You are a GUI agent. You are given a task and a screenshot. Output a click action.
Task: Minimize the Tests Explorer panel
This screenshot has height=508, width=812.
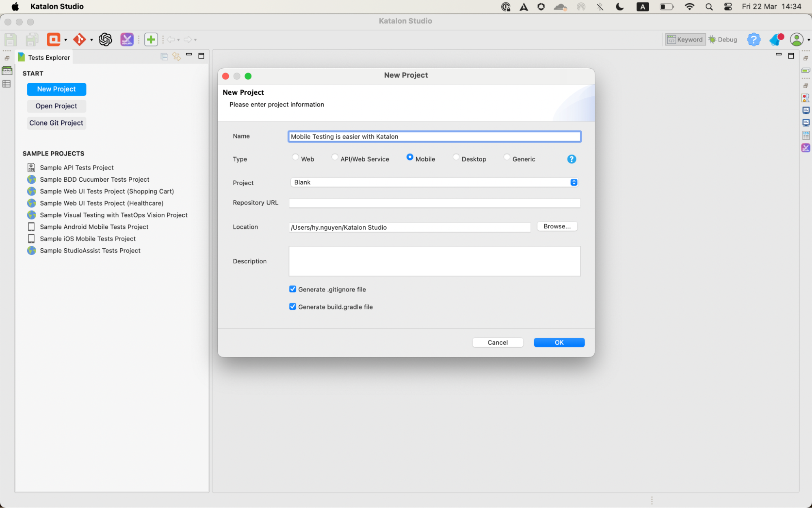coord(189,54)
